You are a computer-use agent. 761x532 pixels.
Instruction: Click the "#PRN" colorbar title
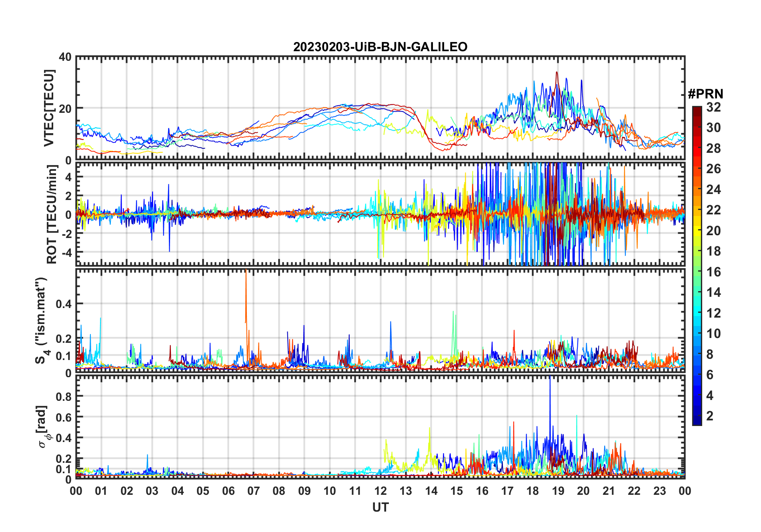point(705,94)
